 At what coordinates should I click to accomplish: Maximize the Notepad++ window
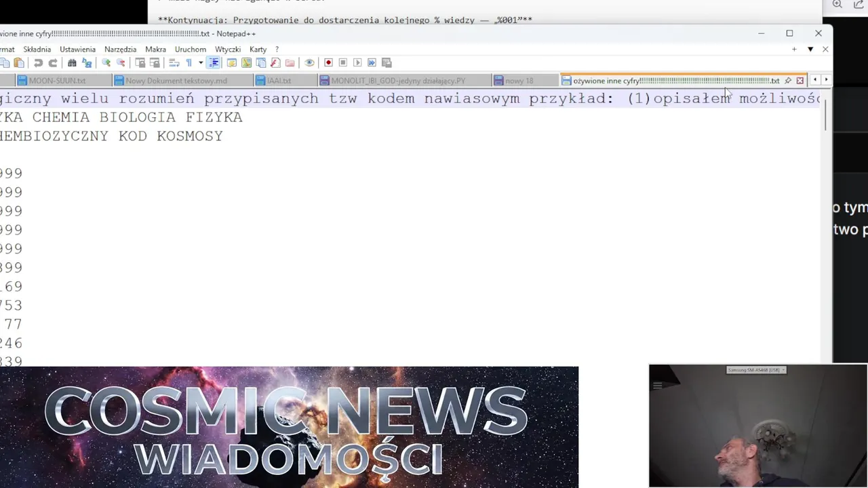[789, 33]
